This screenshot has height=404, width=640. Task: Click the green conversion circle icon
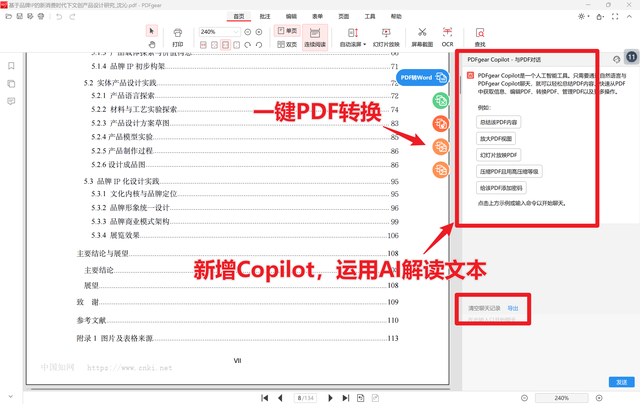(x=441, y=100)
